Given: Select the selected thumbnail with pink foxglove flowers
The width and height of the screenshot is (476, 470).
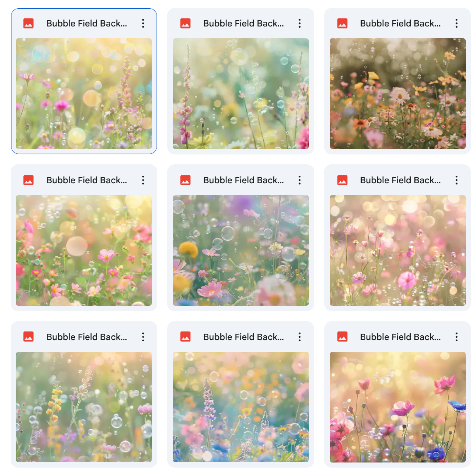Looking at the screenshot, I should point(84,94).
